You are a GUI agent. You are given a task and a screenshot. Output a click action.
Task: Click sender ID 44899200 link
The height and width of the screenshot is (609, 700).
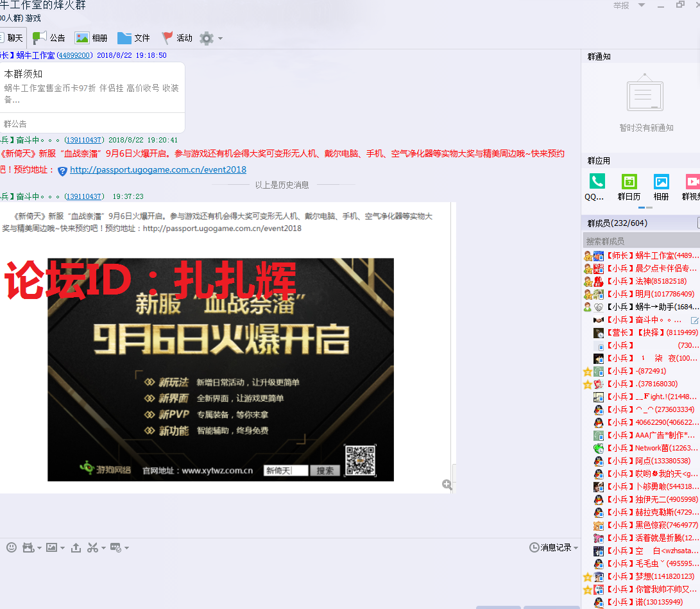[74, 55]
